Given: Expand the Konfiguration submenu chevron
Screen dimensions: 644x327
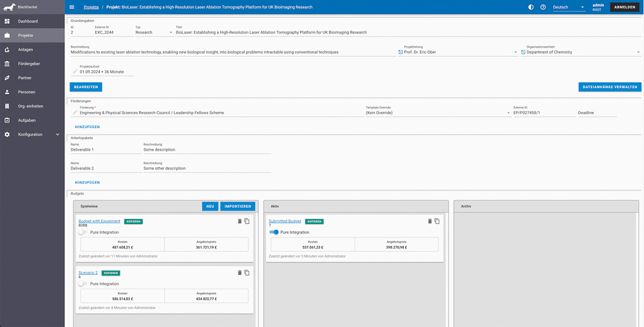Looking at the screenshot, I should 57,135.
